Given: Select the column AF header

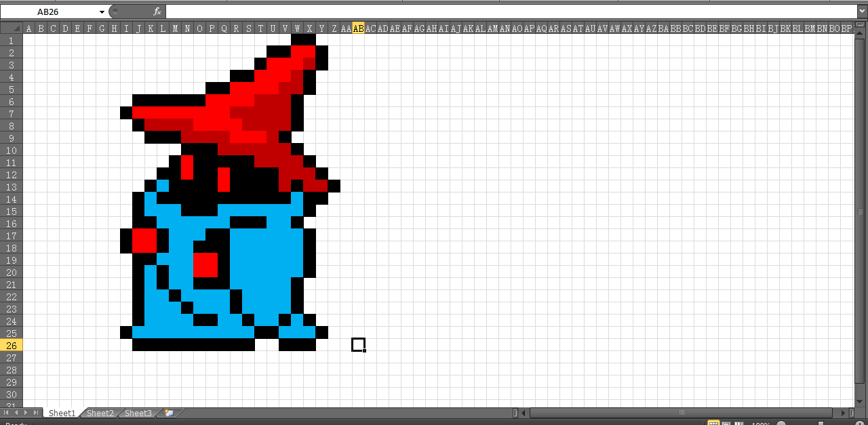Looking at the screenshot, I should tap(407, 28).
